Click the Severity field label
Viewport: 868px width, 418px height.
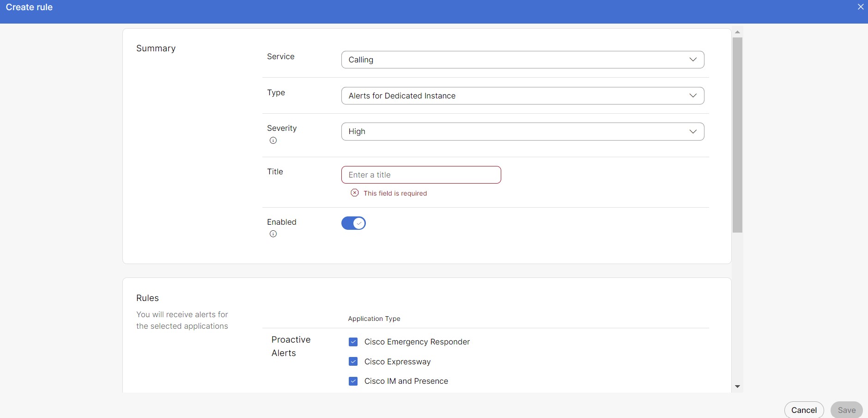(282, 128)
